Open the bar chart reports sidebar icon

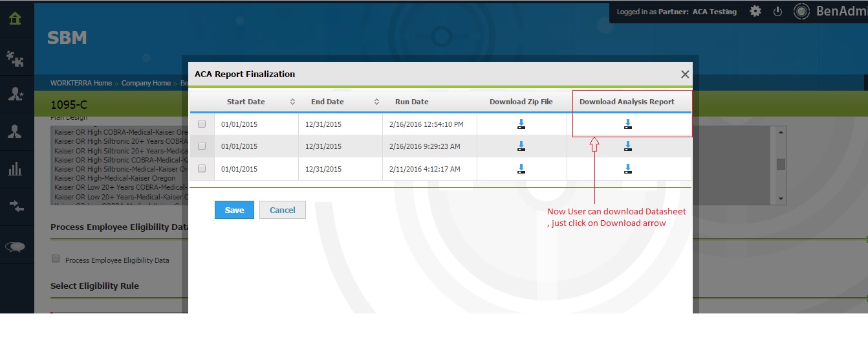pos(15,169)
